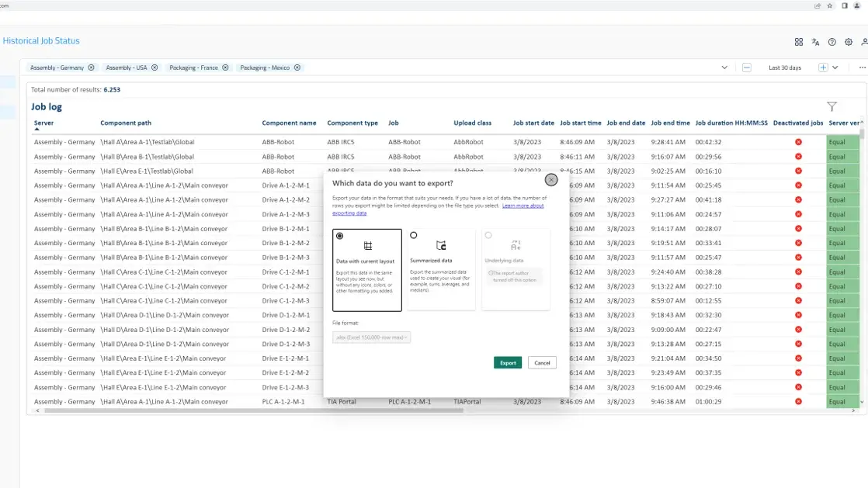Open Learn more about exporting data link
The height and width of the screenshot is (488, 868).
tap(523, 206)
